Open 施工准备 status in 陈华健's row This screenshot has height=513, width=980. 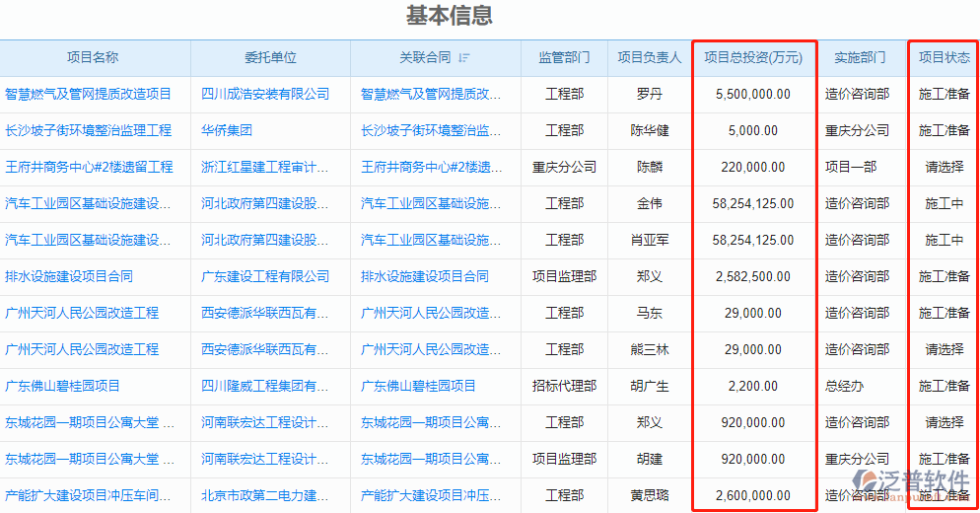tap(945, 130)
